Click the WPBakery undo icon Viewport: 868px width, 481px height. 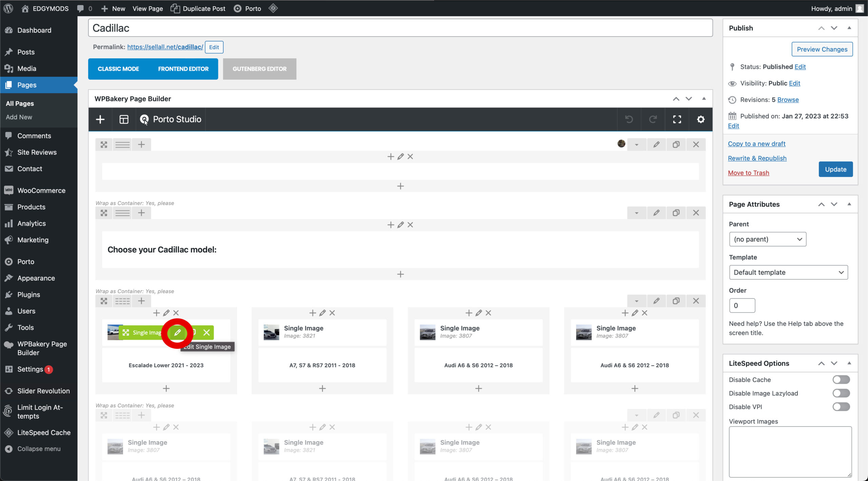[x=629, y=119]
